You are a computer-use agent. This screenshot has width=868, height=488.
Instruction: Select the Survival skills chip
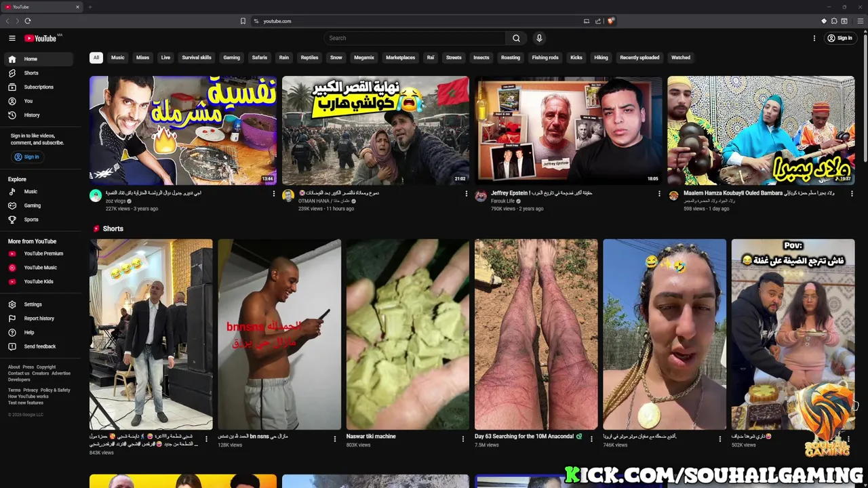coord(197,58)
